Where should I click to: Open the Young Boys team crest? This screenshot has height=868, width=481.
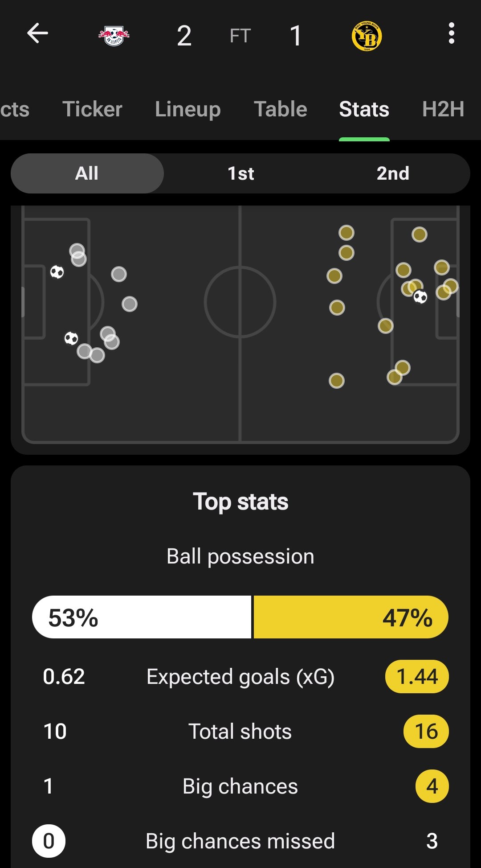click(367, 36)
